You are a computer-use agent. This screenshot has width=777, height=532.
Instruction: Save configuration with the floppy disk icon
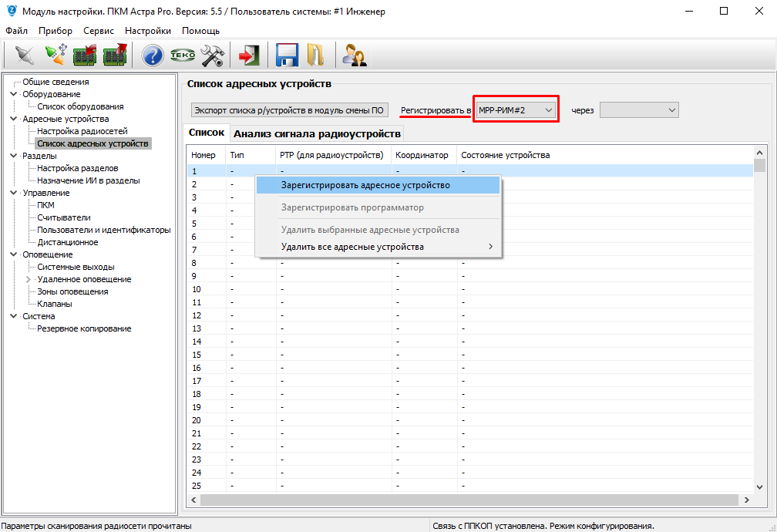click(287, 55)
